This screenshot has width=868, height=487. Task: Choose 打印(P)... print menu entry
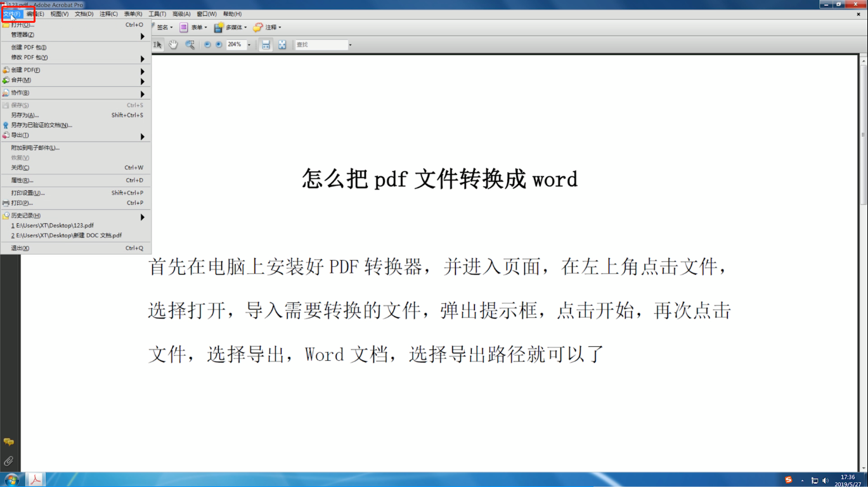coord(75,203)
